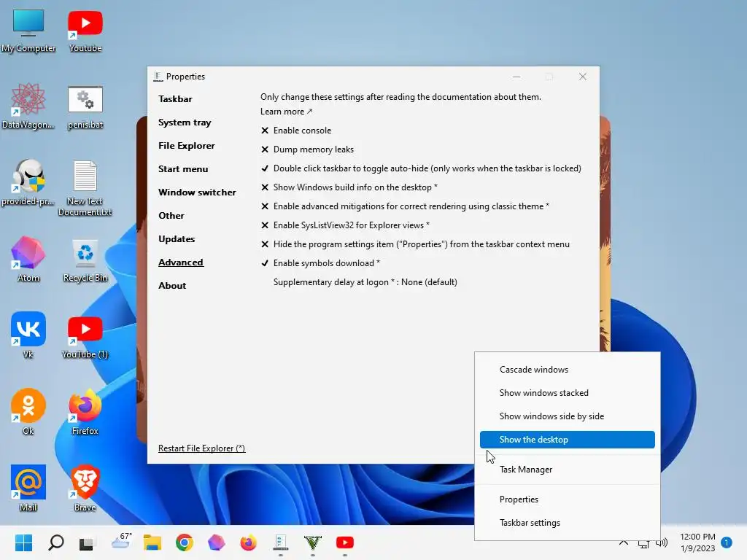The image size is (747, 560).
Task: Open Vk desktop shortcut
Action: 28,335
